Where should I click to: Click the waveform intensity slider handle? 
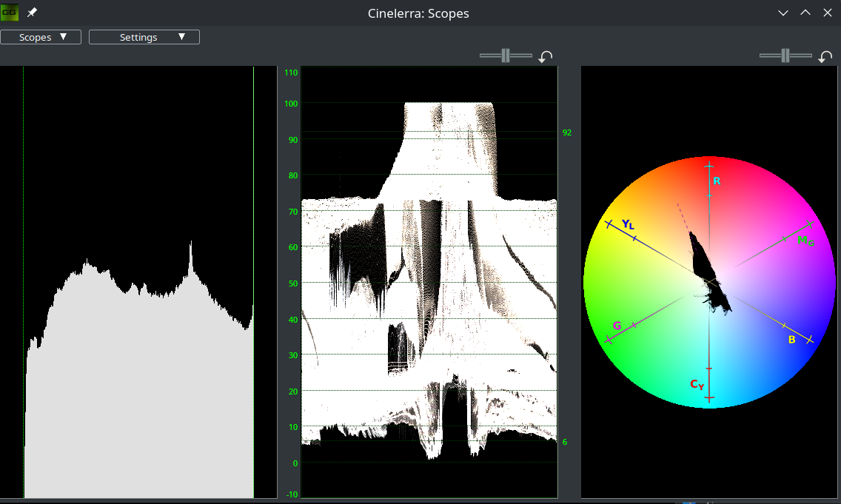click(x=506, y=56)
